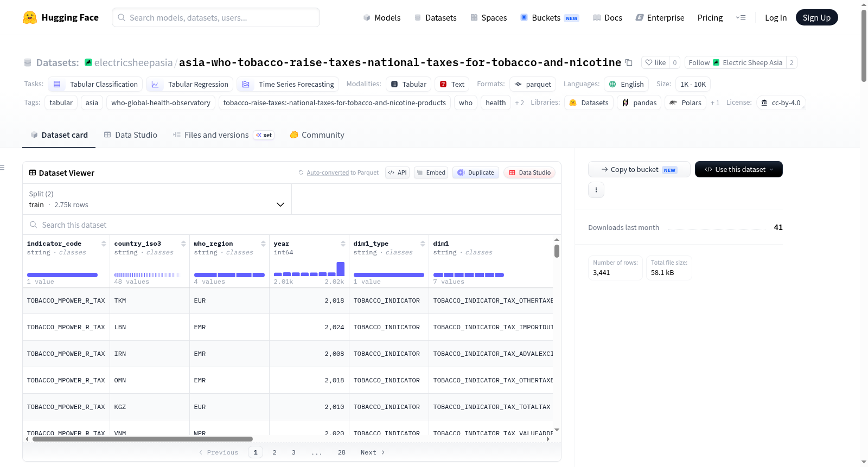Open the Files and versions tab
The height and width of the screenshot is (467, 868).
pos(224,135)
